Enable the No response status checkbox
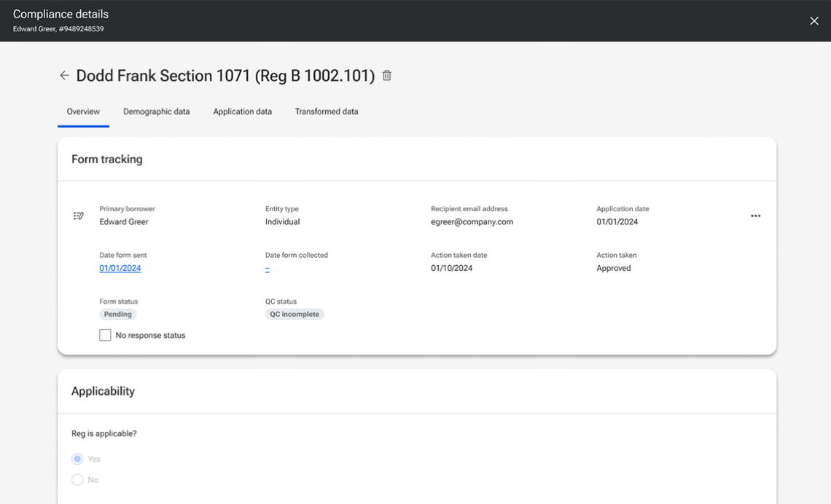831x504 pixels. 106,336
